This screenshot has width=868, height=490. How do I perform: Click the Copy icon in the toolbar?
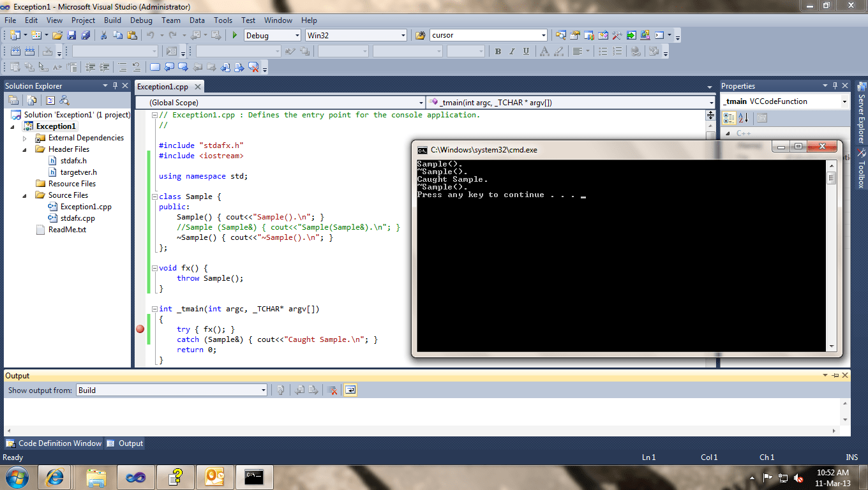pyautogui.click(x=118, y=36)
